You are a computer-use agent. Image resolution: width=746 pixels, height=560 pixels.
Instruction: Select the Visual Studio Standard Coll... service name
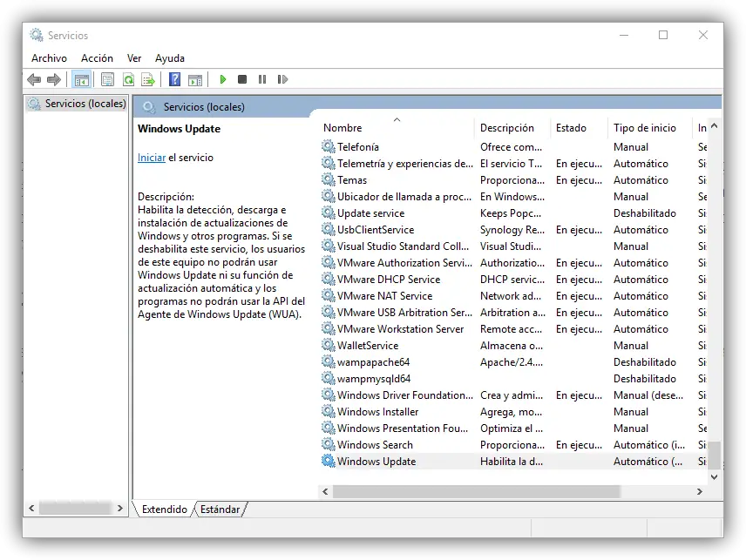pos(403,246)
